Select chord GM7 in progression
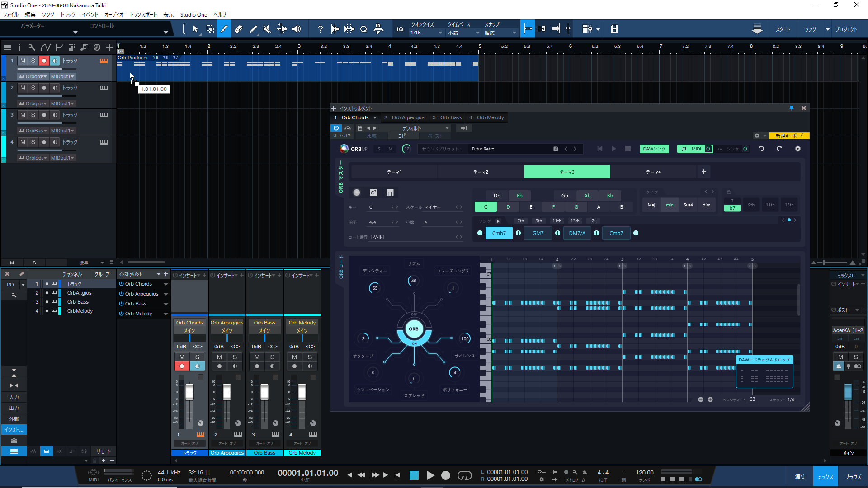Viewport: 868px width, 488px height. 538,233
